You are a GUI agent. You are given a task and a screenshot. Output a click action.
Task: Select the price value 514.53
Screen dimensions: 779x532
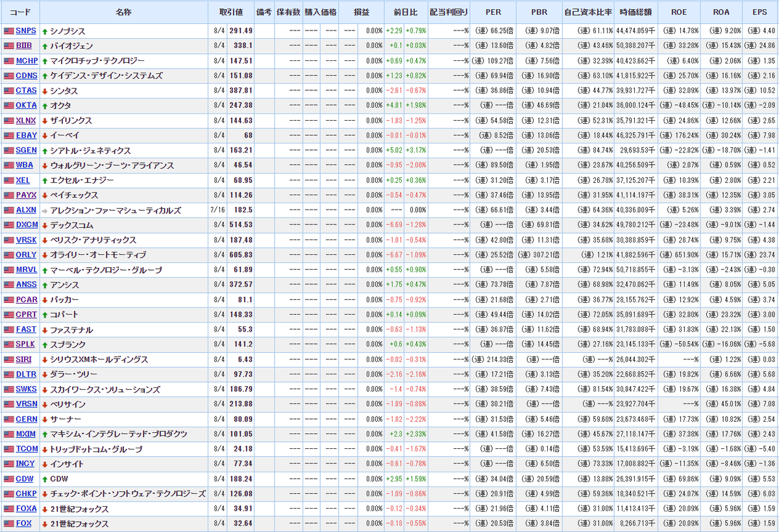[x=240, y=225]
